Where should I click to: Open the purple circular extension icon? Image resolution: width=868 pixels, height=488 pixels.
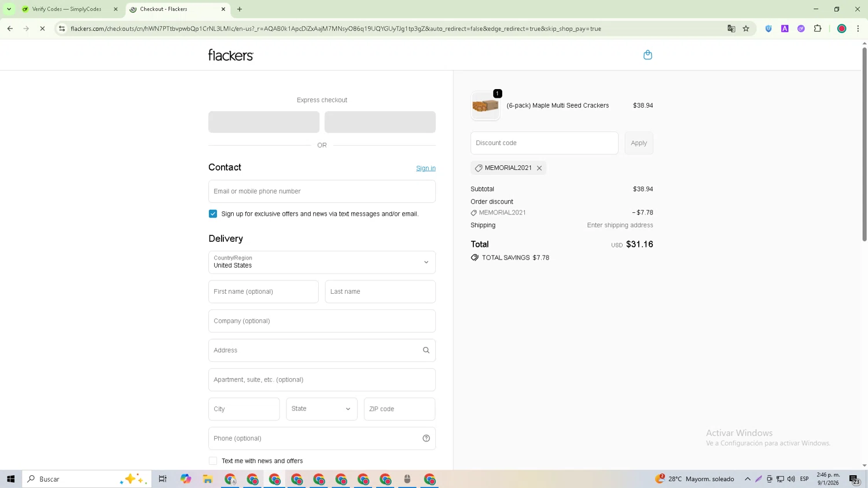pyautogui.click(x=801, y=28)
